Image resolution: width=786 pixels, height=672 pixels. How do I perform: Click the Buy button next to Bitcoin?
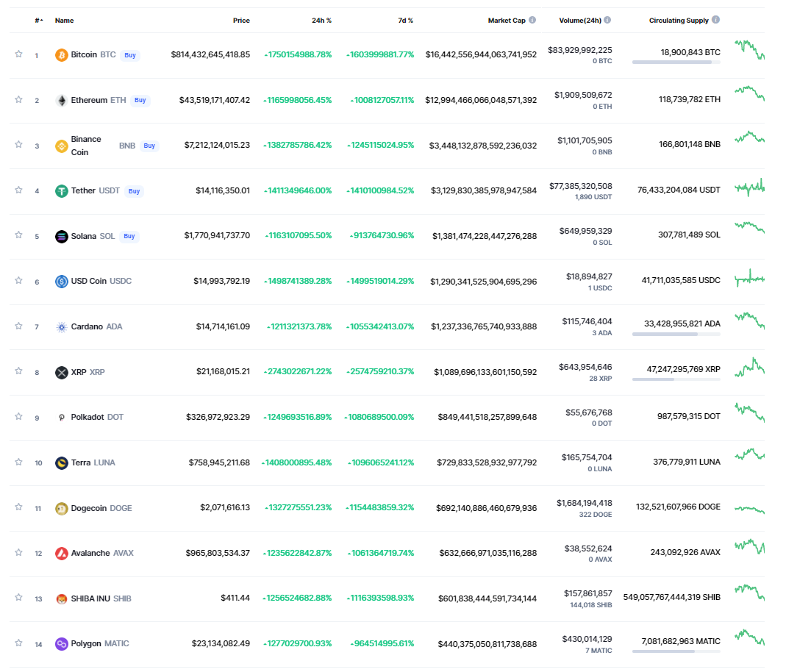[129, 54]
